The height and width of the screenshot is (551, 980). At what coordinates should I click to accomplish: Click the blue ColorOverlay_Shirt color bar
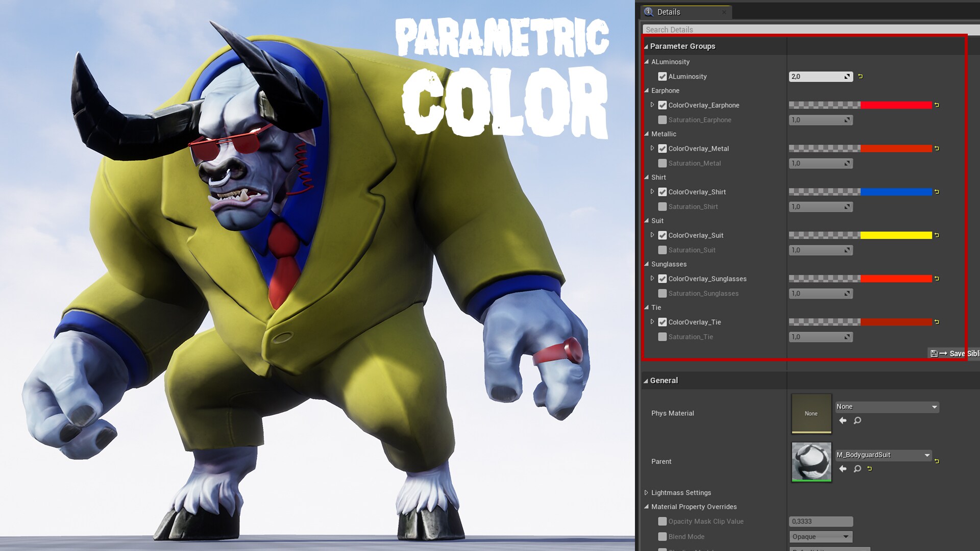click(x=896, y=192)
